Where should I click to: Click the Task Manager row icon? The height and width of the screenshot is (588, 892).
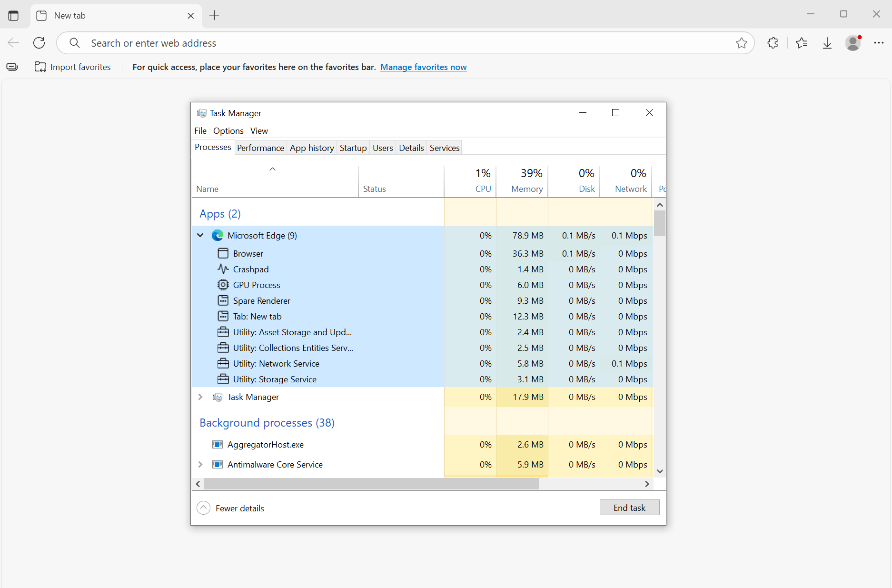coord(218,397)
